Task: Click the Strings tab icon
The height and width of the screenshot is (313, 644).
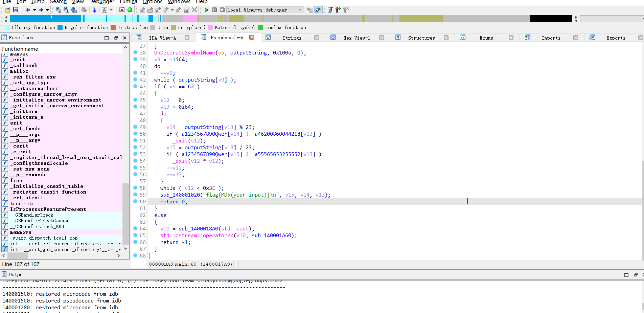Action: pos(268,38)
